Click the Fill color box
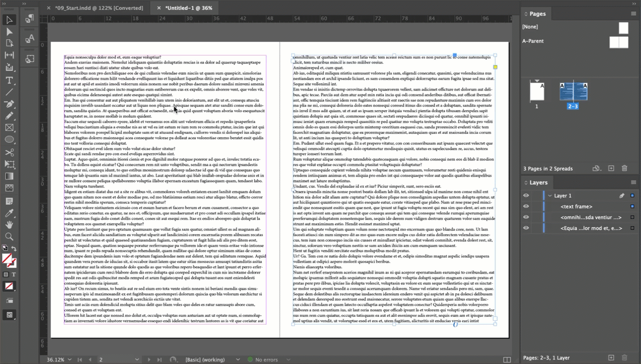Screen dimensions: 641x364 pos(7,259)
